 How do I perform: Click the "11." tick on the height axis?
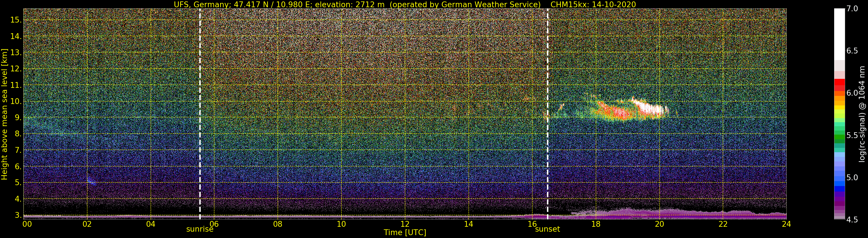point(16,85)
